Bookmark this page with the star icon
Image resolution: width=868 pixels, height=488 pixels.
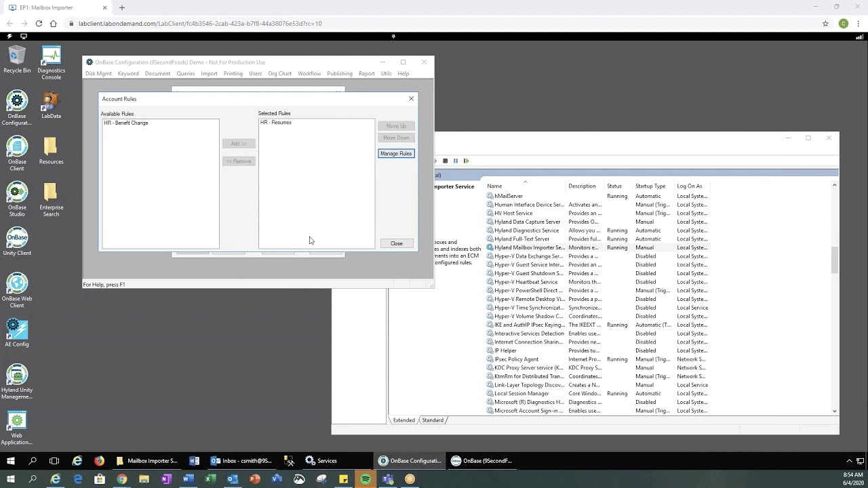pyautogui.click(x=825, y=23)
